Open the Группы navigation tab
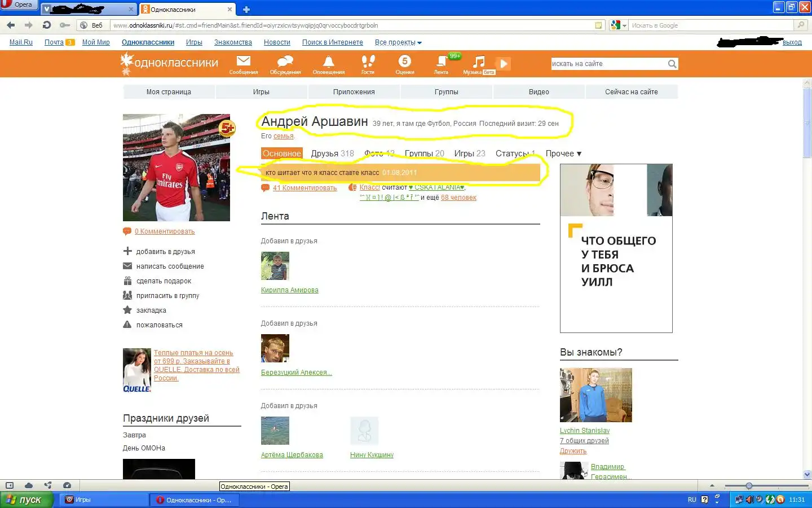The height and width of the screenshot is (508, 812). pyautogui.click(x=446, y=92)
